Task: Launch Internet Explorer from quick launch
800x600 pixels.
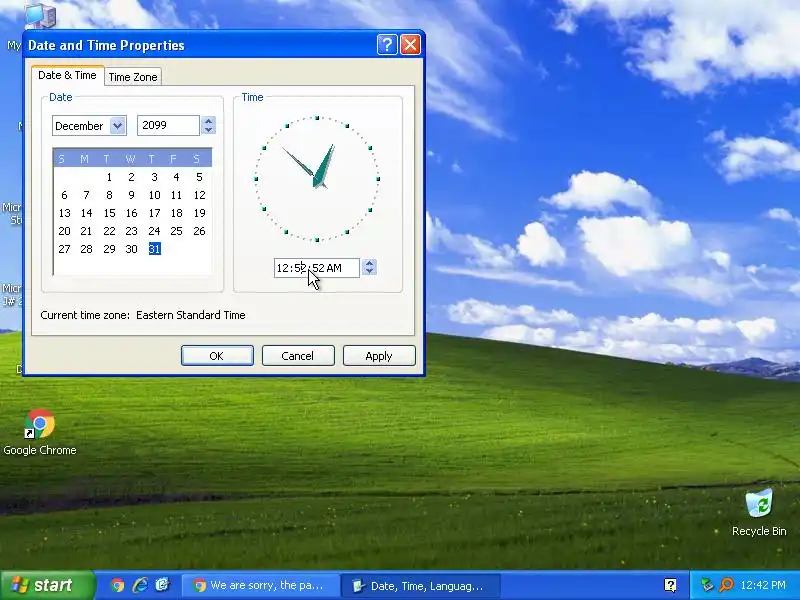Action: 140,585
